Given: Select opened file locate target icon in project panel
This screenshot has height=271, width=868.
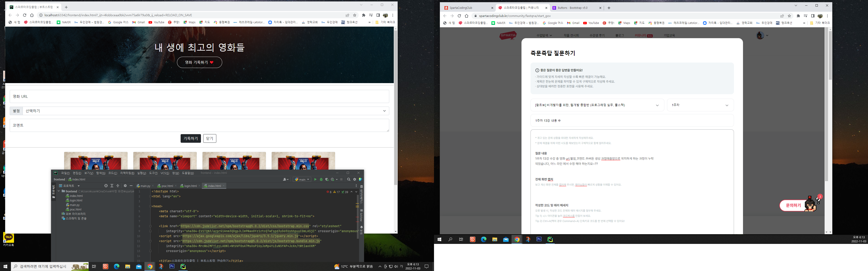Looking at the screenshot, I should [x=106, y=186].
